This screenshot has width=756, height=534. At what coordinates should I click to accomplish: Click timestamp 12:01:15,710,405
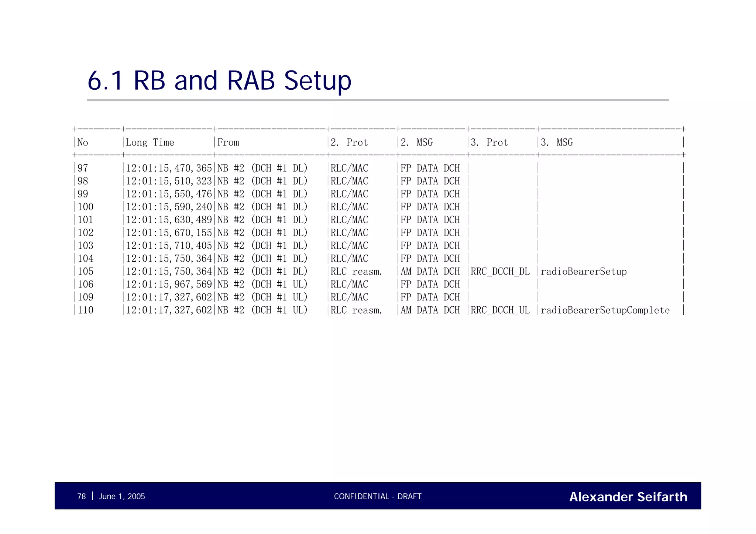169,246
